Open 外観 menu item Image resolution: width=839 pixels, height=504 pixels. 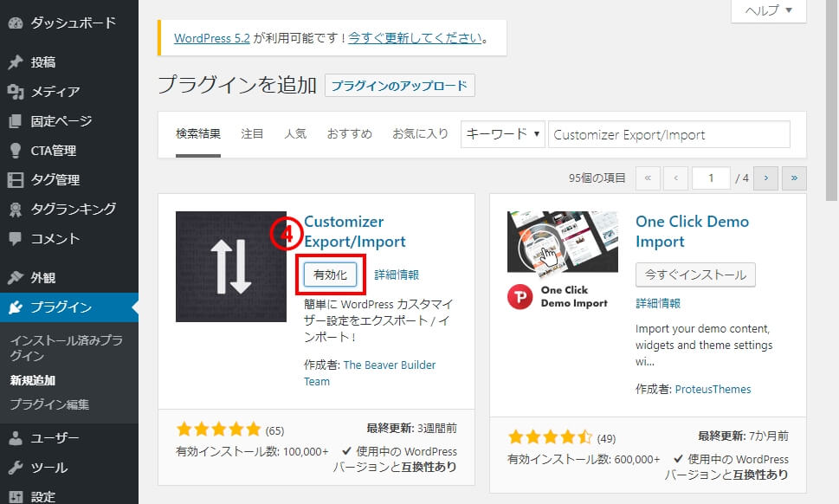click(43, 278)
